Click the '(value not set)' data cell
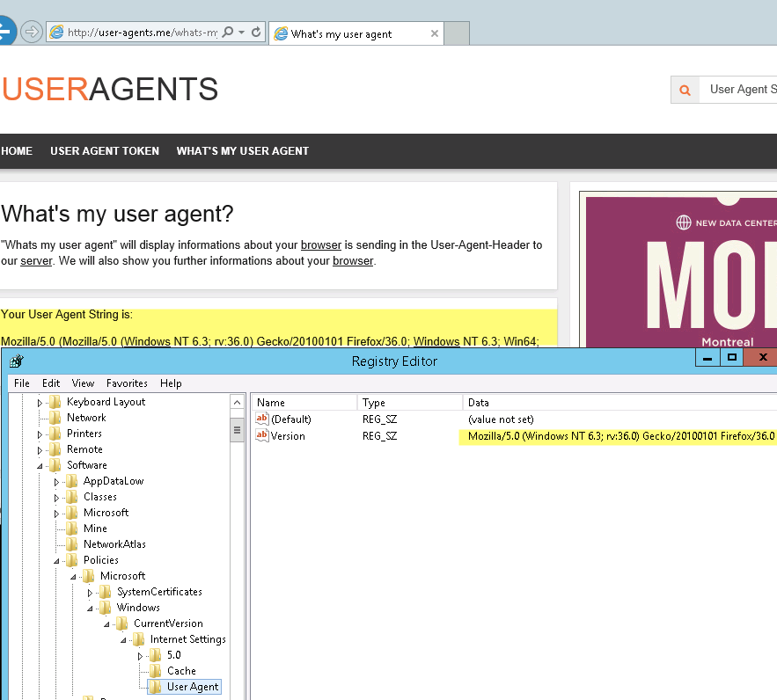Viewport: 777px width, 700px height. 501,419
